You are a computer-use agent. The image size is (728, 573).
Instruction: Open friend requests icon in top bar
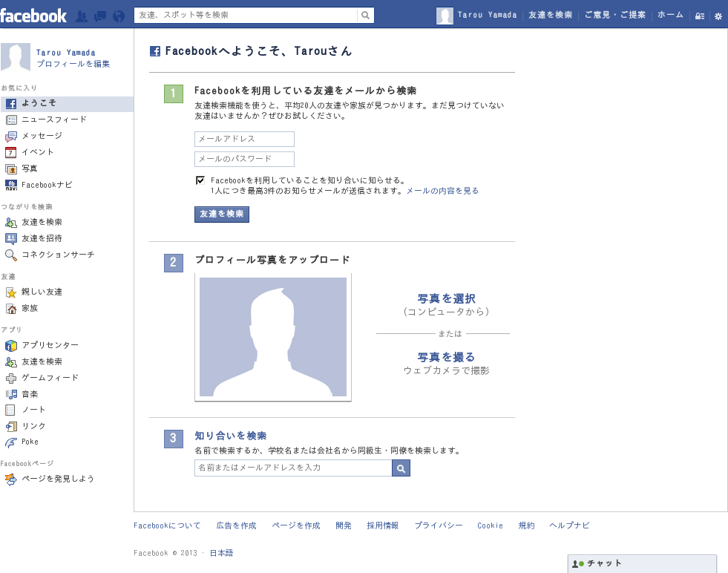pos(82,16)
